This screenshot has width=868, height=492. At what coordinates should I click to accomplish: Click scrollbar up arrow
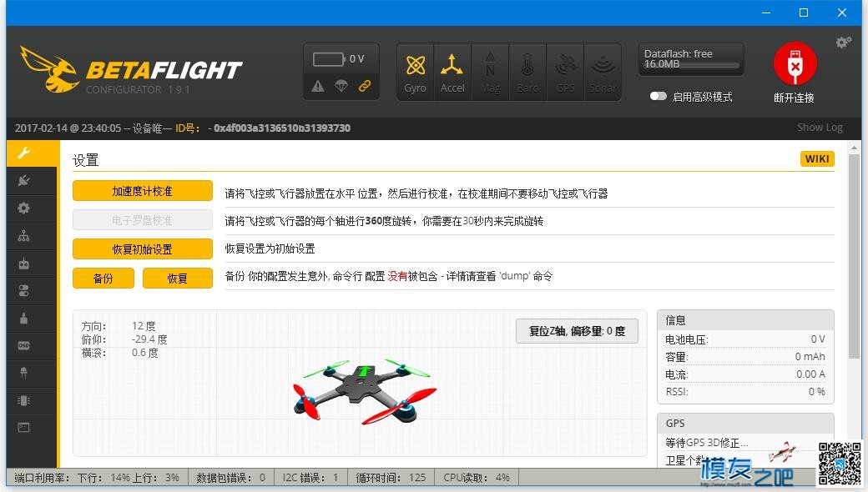coord(854,147)
